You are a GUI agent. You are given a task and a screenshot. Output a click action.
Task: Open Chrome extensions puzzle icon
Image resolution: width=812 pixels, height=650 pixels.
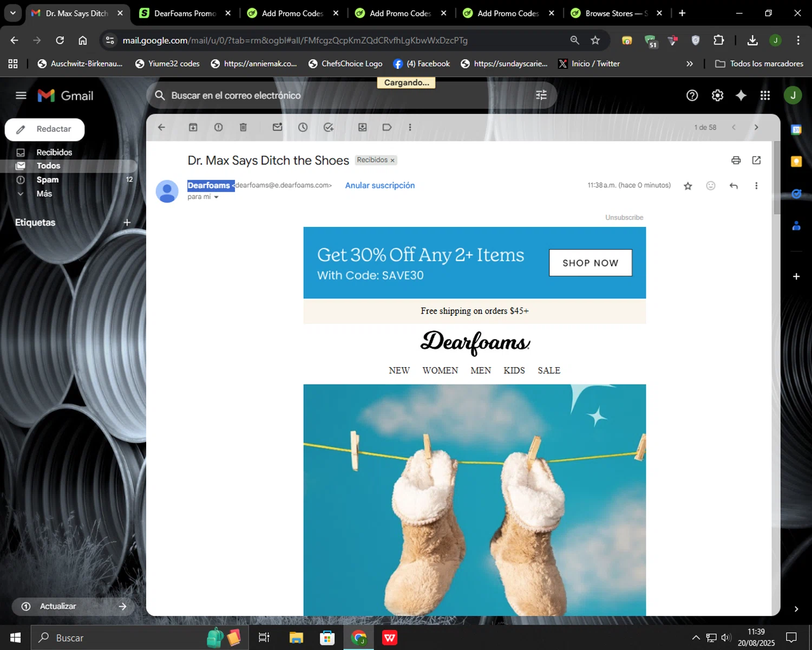(718, 40)
